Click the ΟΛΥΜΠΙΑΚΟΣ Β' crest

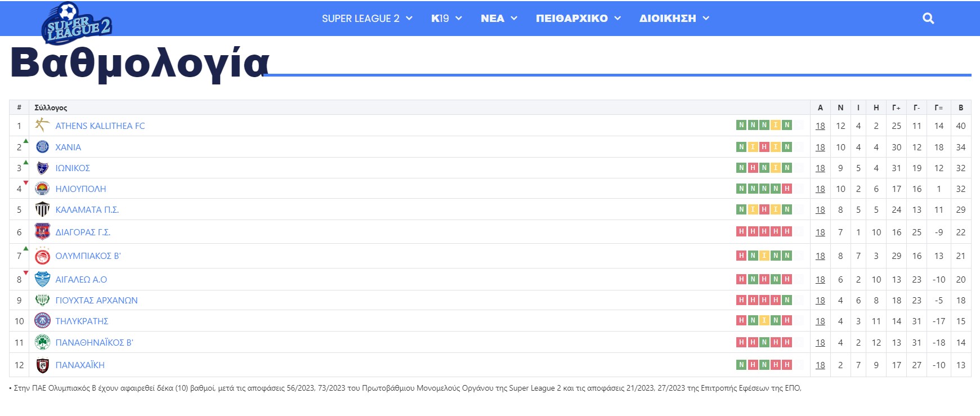click(x=42, y=256)
